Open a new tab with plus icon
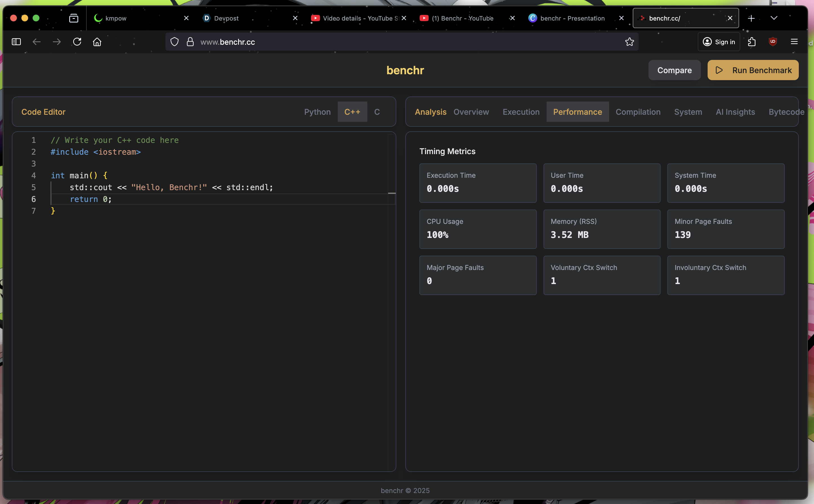 click(751, 18)
